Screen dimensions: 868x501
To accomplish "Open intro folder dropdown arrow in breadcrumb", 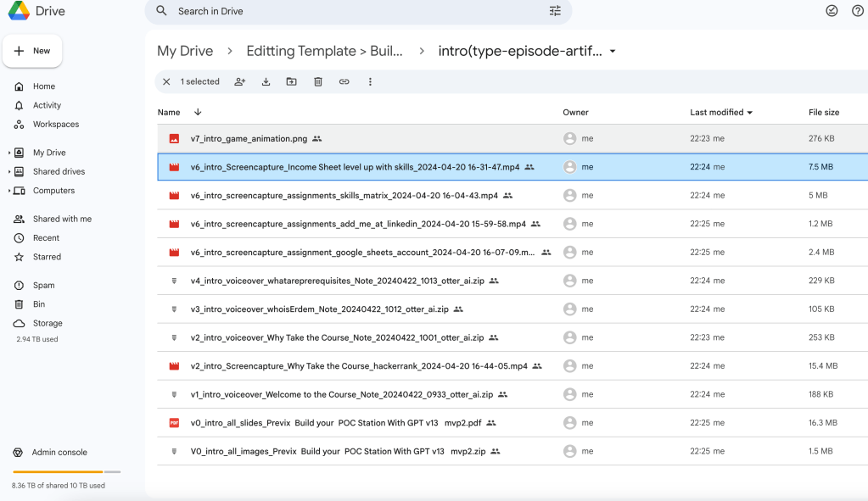I will (613, 52).
